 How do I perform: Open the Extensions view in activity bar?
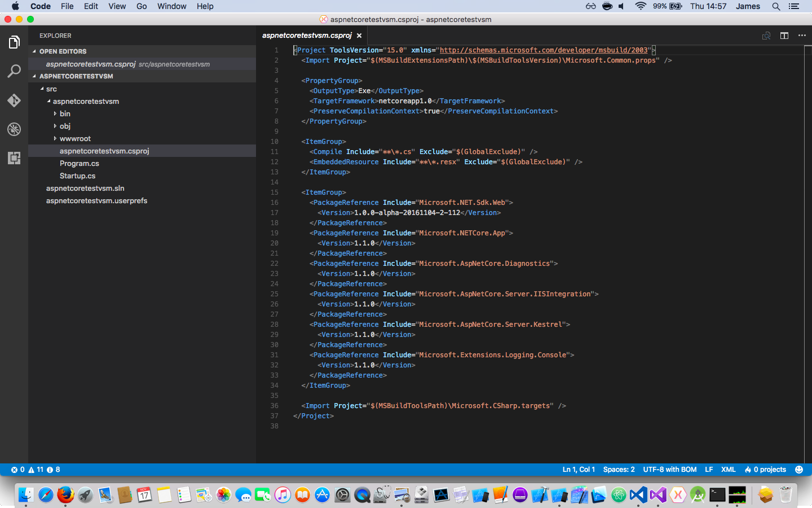coord(14,158)
